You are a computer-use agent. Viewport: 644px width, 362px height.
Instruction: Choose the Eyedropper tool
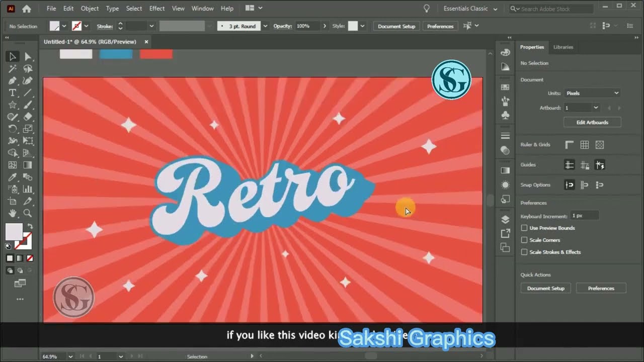click(13, 177)
